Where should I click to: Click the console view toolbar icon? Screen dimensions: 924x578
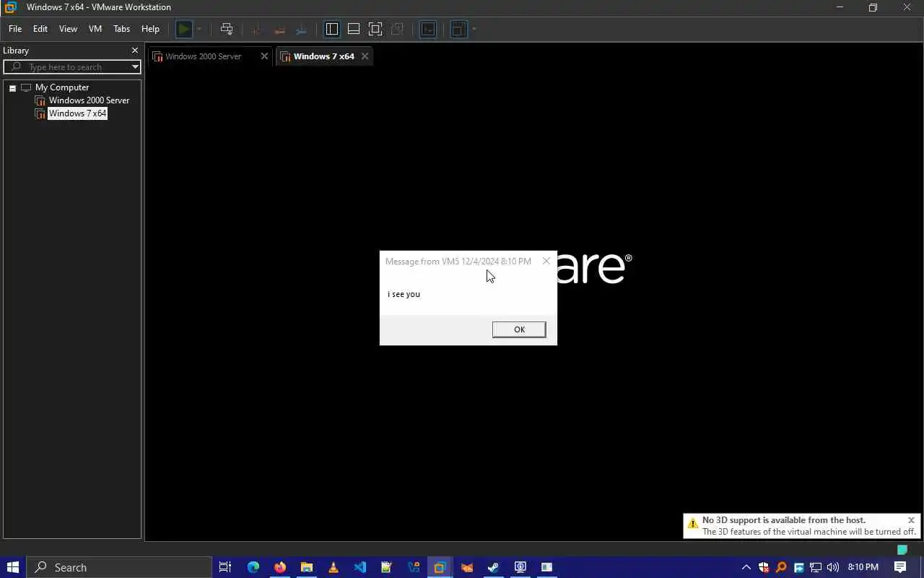[x=428, y=29]
